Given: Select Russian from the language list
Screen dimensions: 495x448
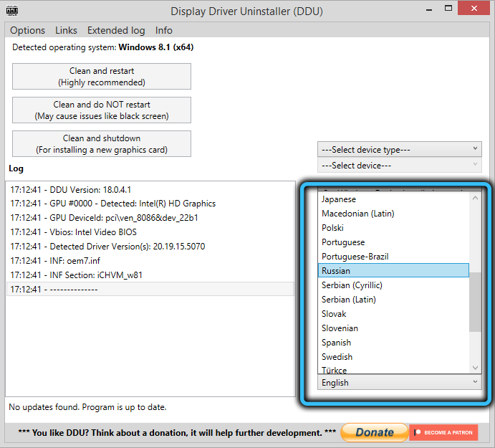Looking at the screenshot, I should [393, 271].
